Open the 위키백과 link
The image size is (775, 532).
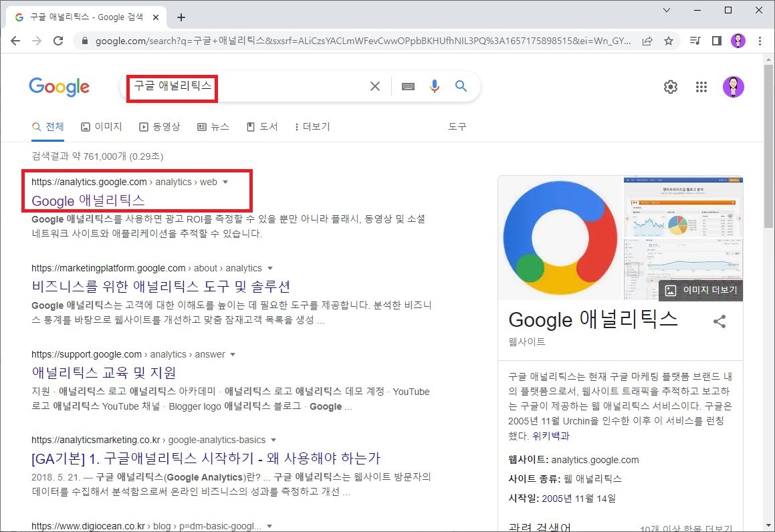(550, 436)
